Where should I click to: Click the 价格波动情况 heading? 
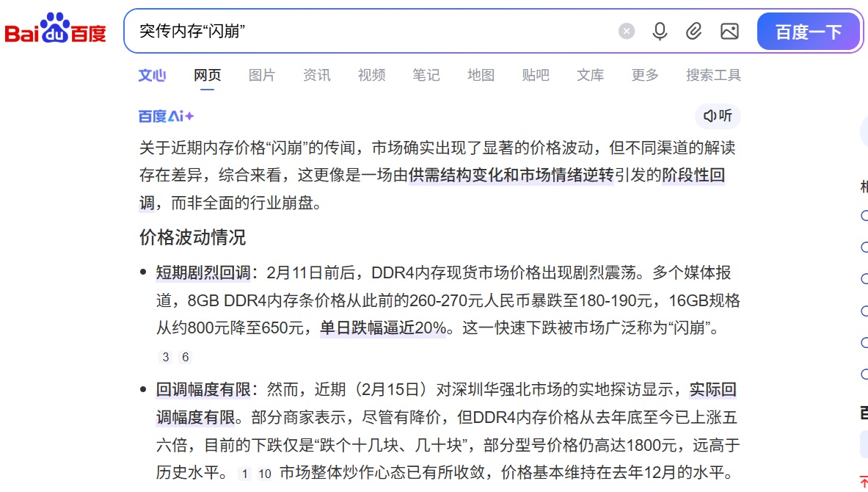192,238
